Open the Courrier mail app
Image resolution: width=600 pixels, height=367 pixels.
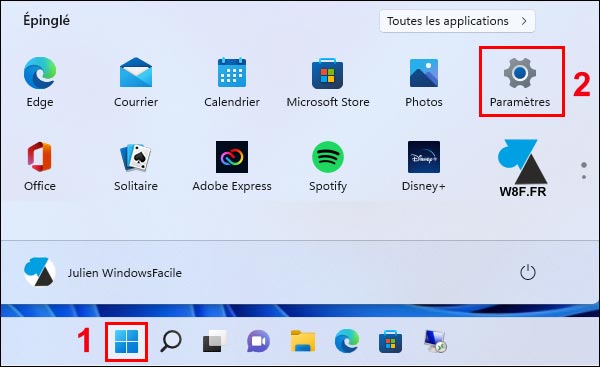click(x=136, y=82)
